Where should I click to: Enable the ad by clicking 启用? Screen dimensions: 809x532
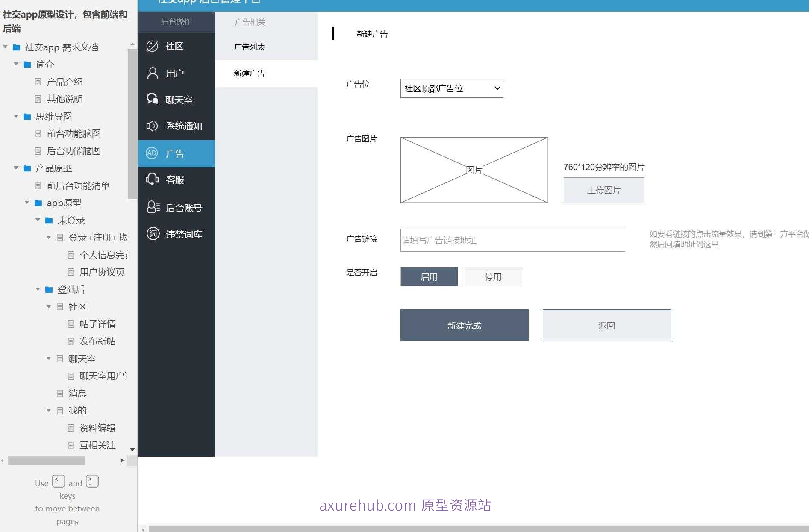429,276
